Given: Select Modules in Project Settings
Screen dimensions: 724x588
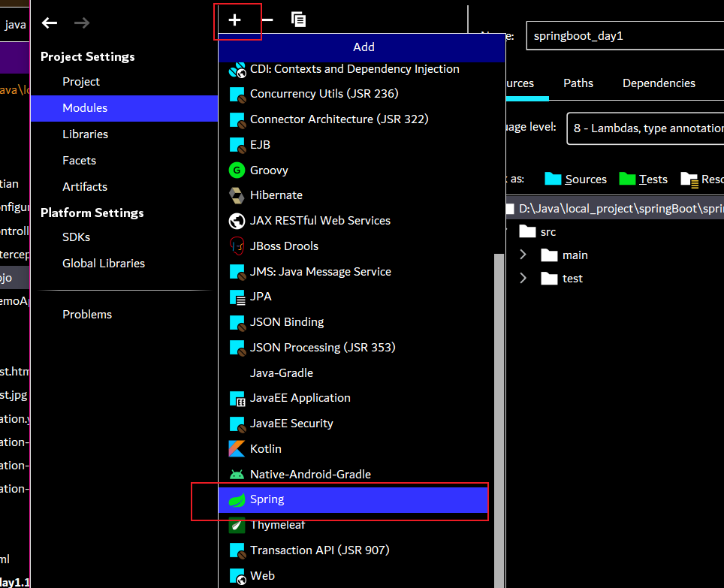Looking at the screenshot, I should click(x=124, y=108).
